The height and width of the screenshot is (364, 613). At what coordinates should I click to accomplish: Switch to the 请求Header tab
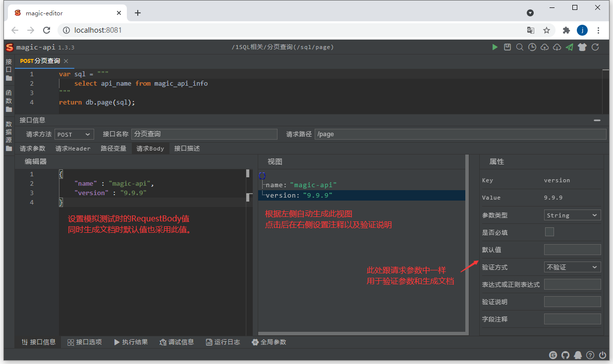[73, 149]
